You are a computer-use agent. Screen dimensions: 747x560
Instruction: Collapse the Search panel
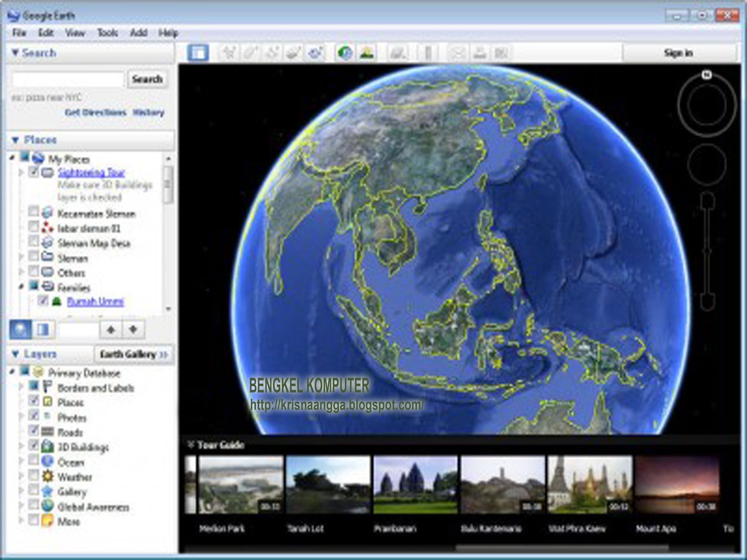click(15, 53)
